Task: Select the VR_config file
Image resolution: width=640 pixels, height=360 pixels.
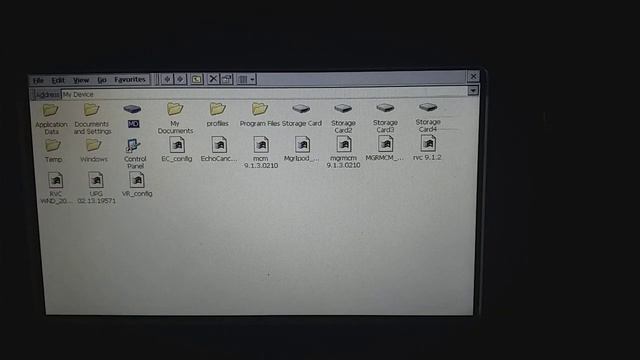Action: (137, 184)
